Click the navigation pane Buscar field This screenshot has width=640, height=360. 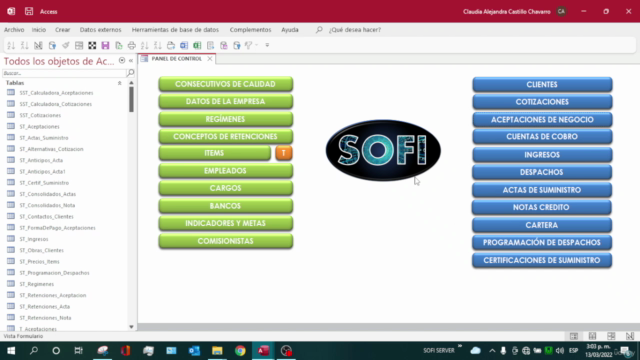(64, 73)
